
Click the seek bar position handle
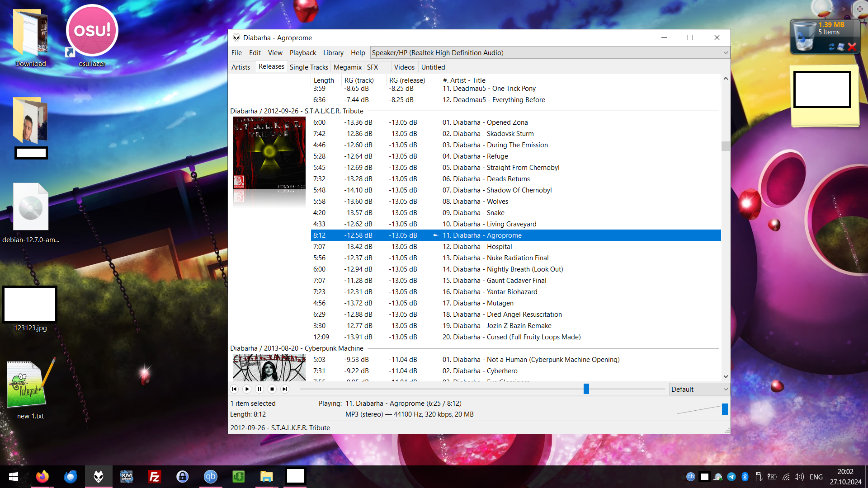(586, 389)
